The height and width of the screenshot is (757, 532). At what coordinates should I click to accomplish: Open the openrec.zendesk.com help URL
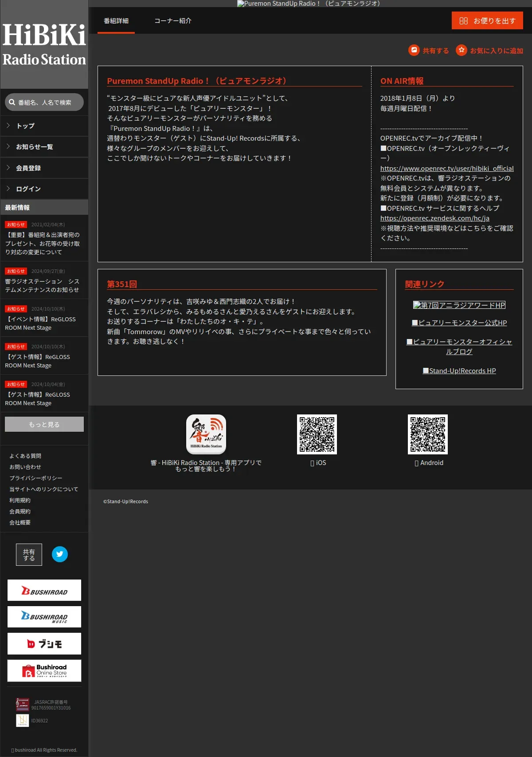tap(435, 218)
